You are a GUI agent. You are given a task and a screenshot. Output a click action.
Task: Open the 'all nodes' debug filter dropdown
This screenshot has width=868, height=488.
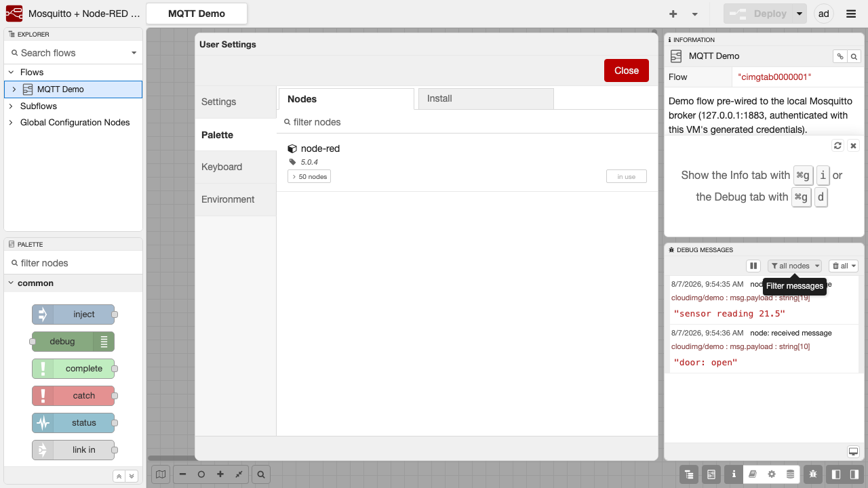coord(795,266)
